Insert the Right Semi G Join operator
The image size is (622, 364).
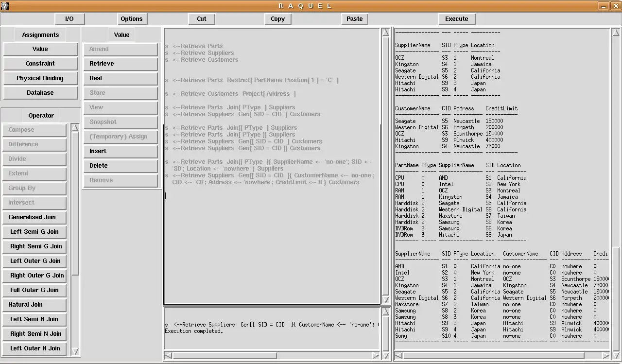point(35,246)
